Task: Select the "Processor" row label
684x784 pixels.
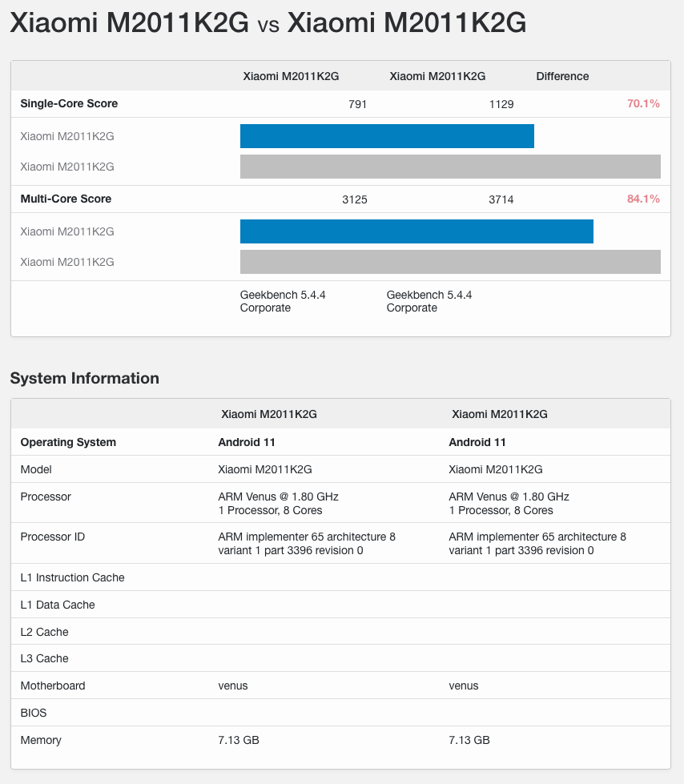Action: click(x=46, y=497)
